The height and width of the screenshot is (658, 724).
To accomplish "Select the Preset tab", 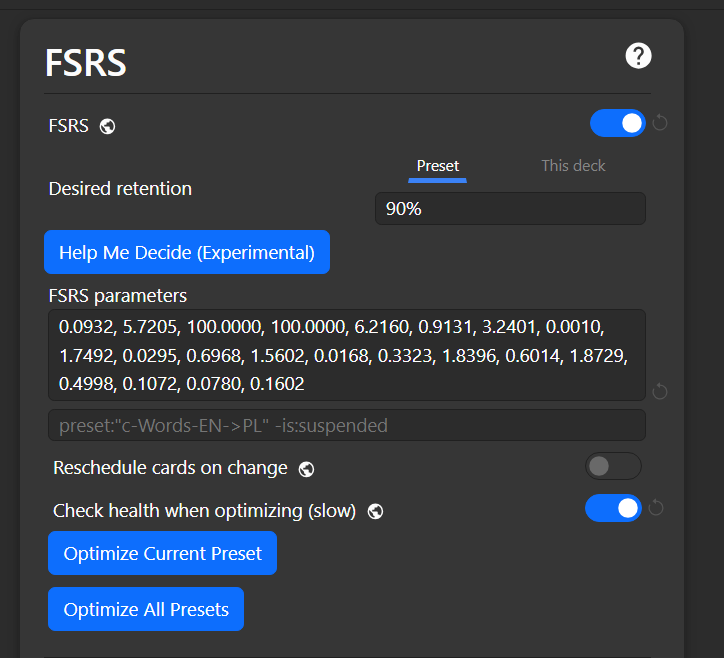I will 437,166.
